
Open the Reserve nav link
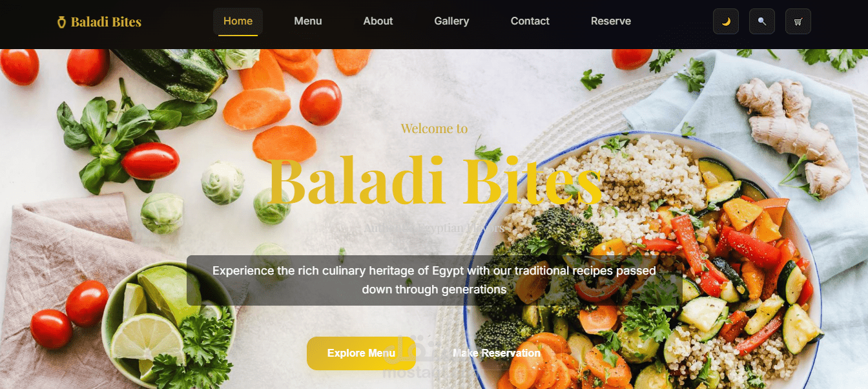click(611, 21)
